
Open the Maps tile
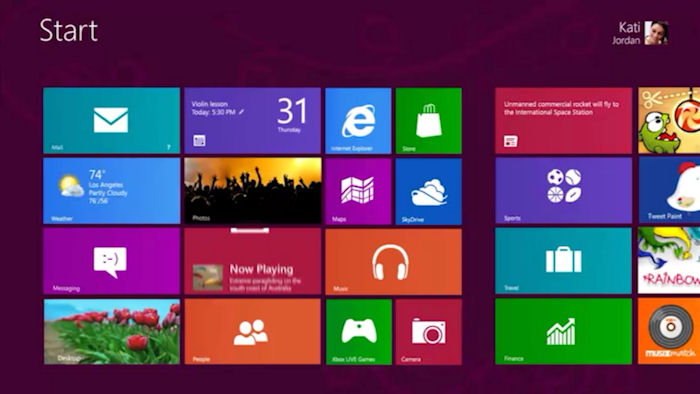[x=358, y=191]
